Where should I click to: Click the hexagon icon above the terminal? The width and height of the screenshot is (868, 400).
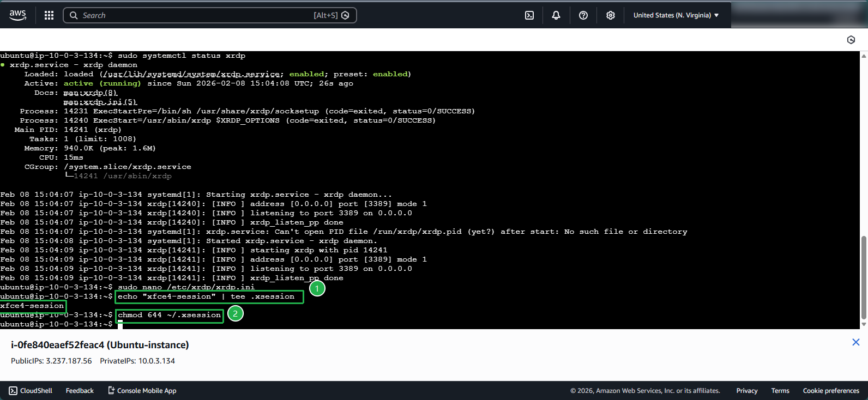(851, 40)
